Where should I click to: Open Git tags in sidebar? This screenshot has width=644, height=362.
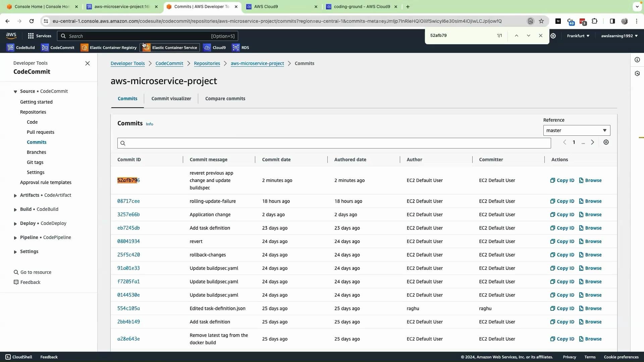(x=35, y=162)
